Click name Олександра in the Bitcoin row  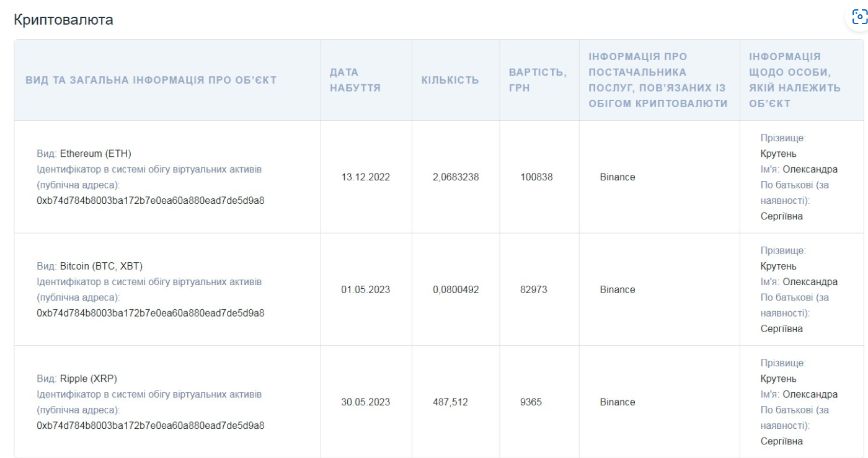810,282
